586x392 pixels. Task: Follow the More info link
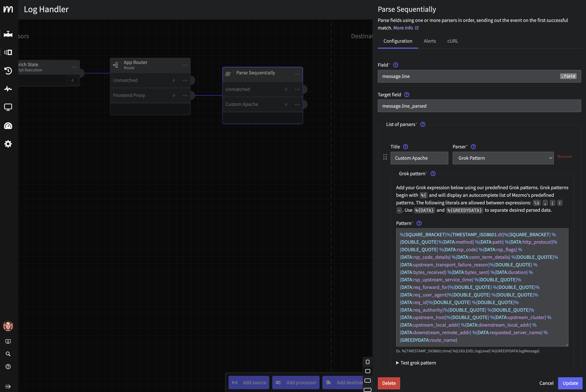(x=403, y=28)
